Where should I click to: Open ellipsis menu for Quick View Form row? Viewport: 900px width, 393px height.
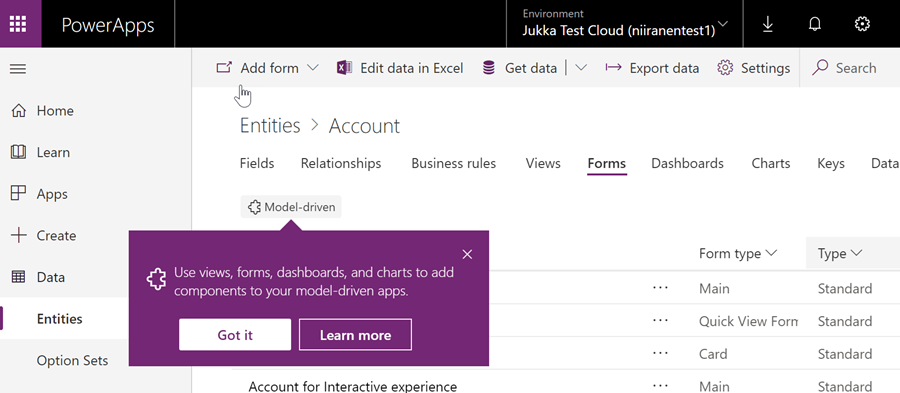coord(661,321)
